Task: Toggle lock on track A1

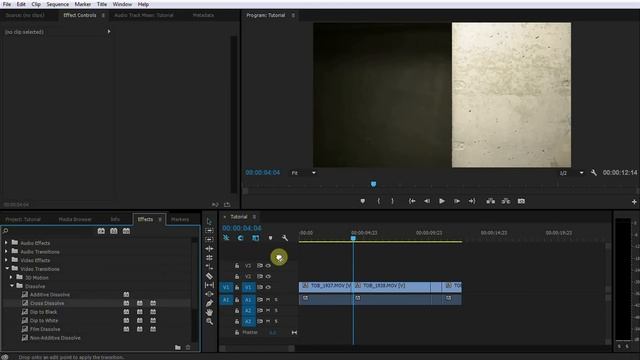Action: click(237, 300)
